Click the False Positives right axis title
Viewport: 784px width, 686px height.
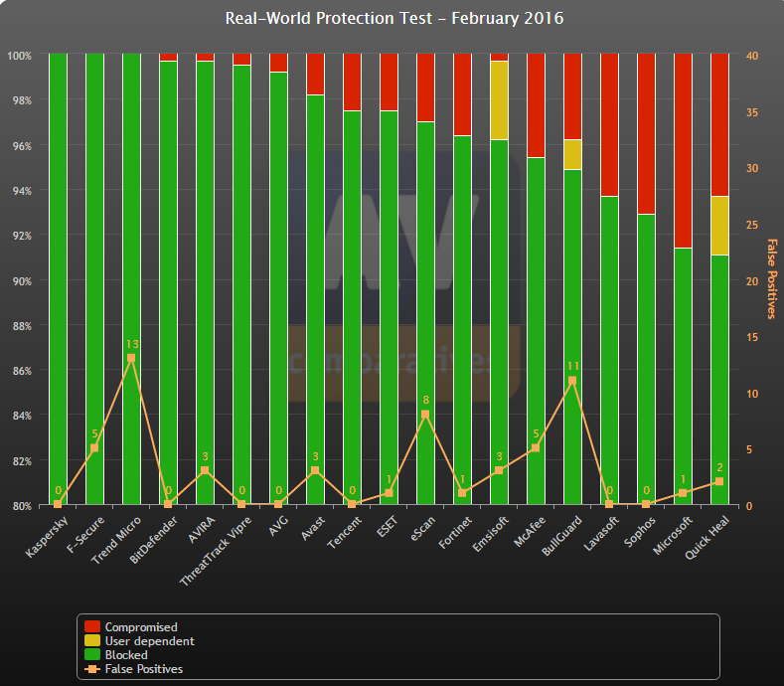coord(772,278)
